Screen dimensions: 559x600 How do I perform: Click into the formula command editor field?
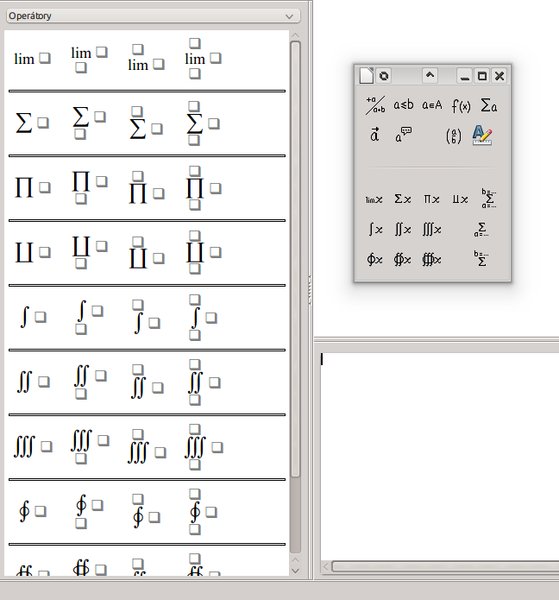coord(439,455)
